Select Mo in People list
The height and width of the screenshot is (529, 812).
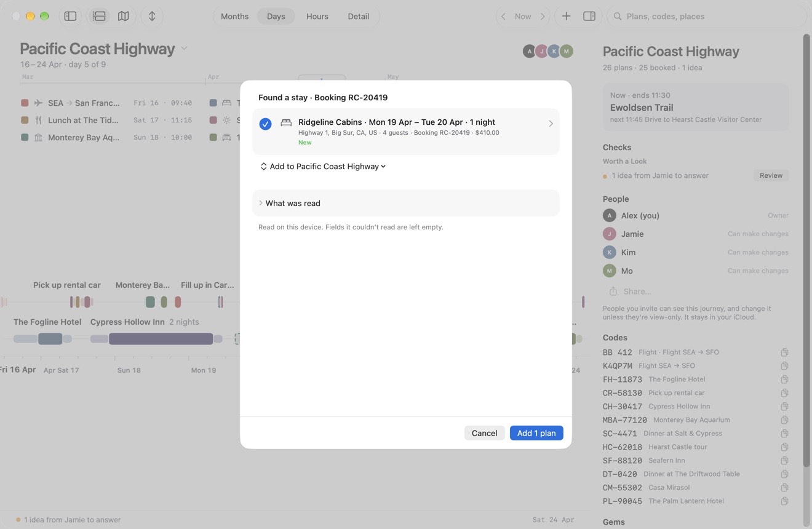tap(696, 271)
